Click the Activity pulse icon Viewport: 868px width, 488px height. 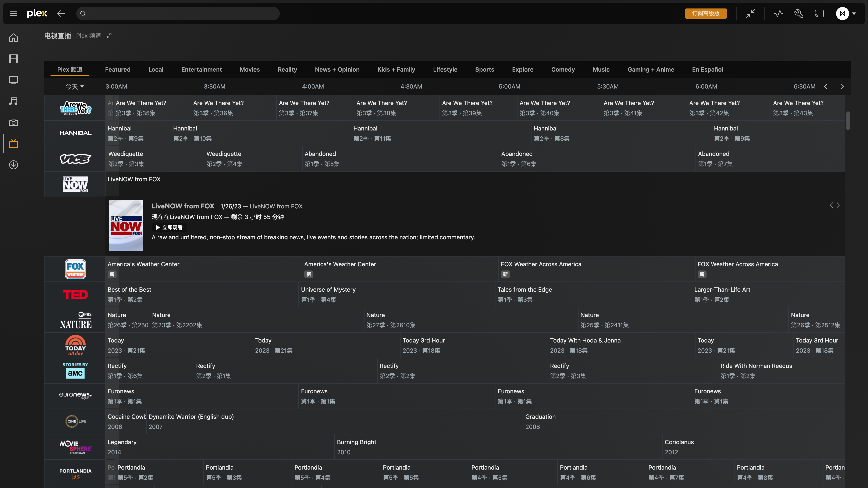pos(778,14)
